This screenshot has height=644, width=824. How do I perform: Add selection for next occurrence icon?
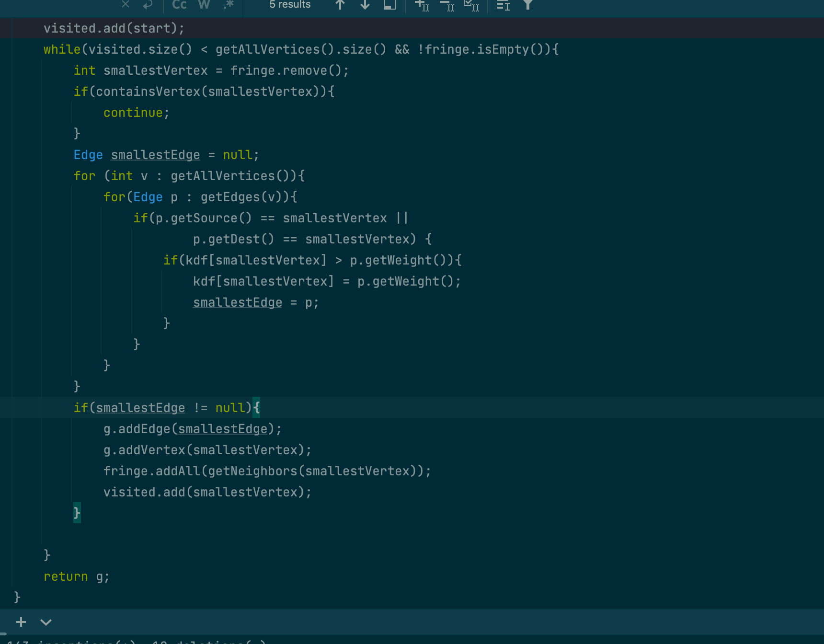tap(422, 5)
